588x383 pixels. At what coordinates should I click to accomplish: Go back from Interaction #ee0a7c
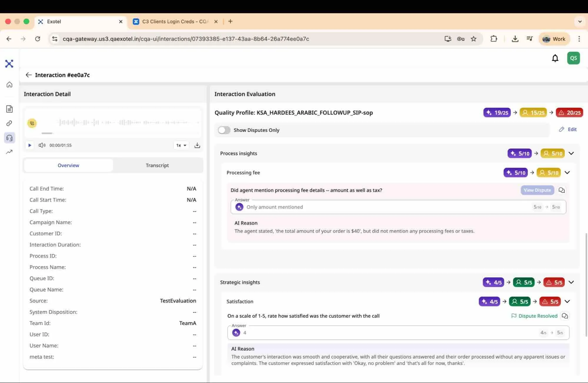pos(29,75)
